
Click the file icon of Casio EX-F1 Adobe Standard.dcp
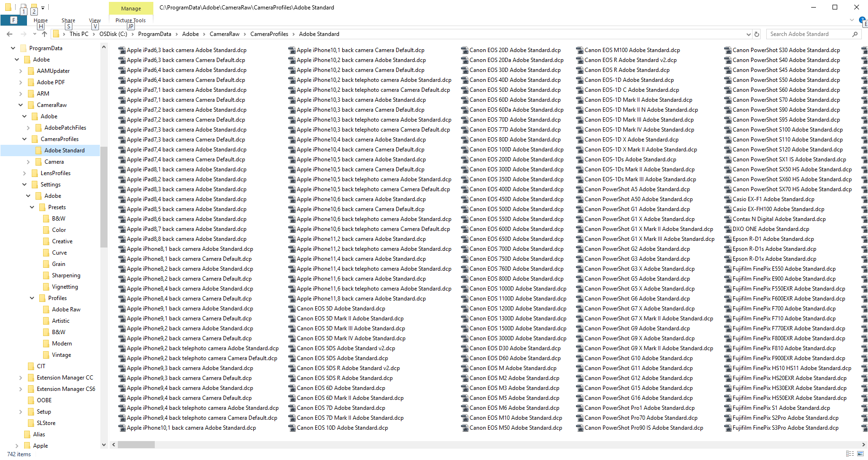[x=727, y=199]
